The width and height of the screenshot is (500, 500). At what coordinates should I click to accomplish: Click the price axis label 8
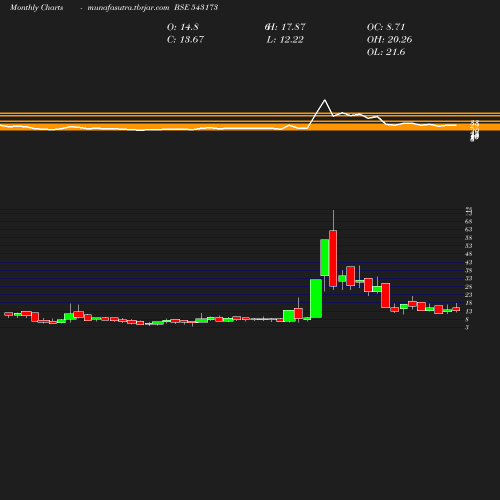click(x=467, y=319)
